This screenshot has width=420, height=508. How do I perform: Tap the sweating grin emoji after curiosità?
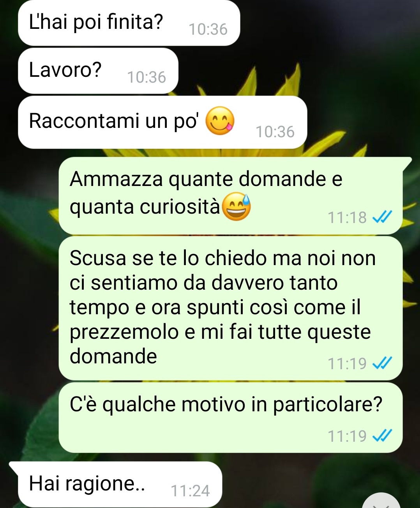click(x=236, y=207)
